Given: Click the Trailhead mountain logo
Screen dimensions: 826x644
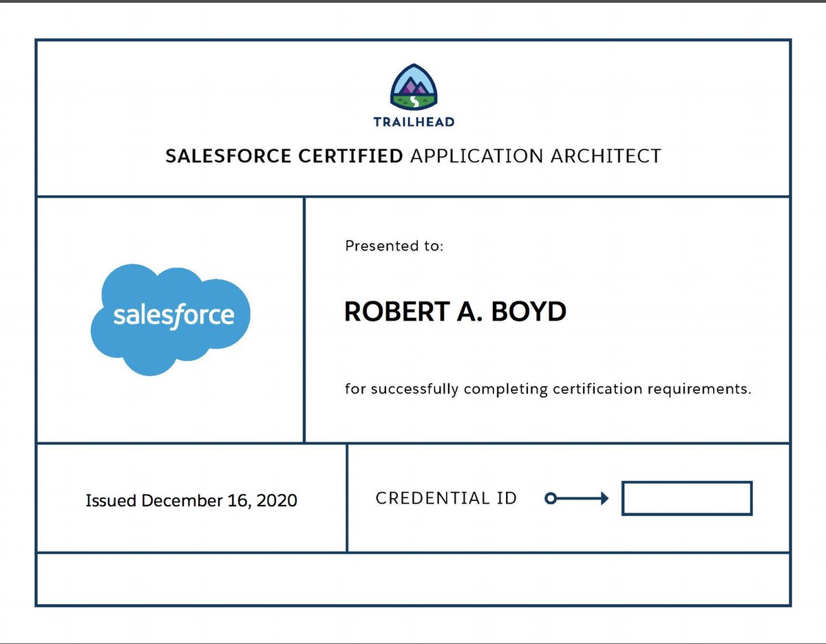Looking at the screenshot, I should click(x=413, y=87).
